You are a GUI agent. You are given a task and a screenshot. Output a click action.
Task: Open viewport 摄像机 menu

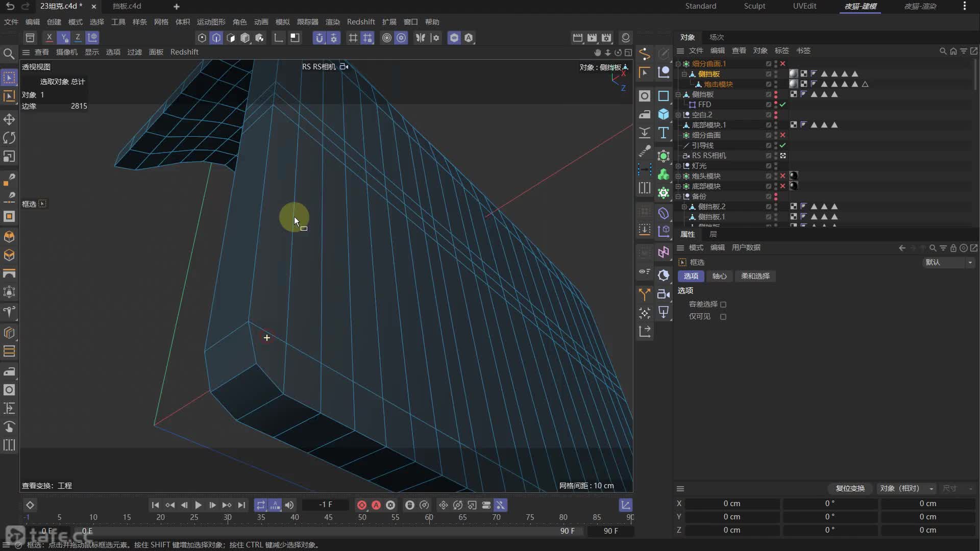[67, 52]
